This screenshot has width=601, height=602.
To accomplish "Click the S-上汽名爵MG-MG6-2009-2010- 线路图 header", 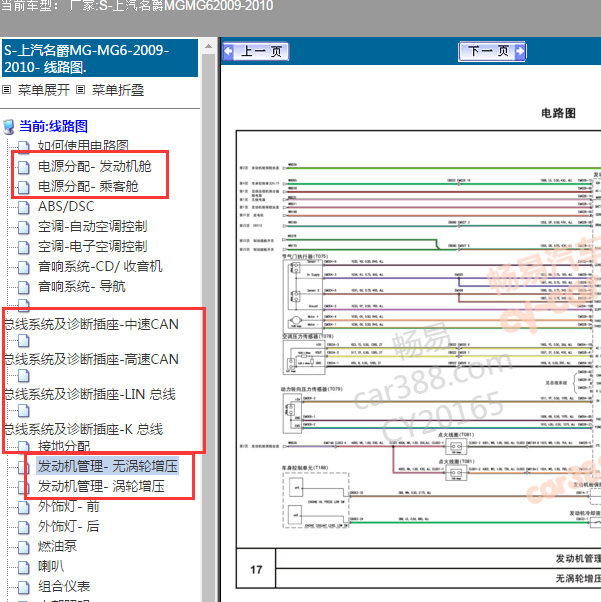I will pyautogui.click(x=100, y=58).
